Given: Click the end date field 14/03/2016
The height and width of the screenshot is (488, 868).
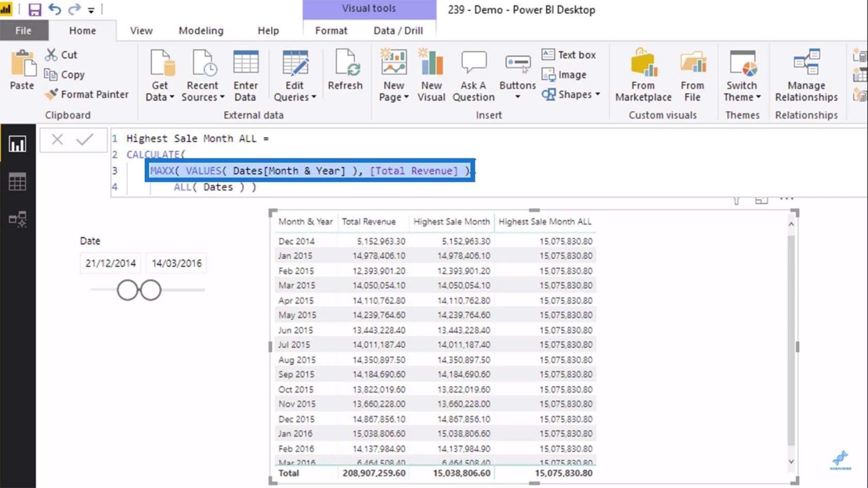Looking at the screenshot, I should [x=177, y=263].
